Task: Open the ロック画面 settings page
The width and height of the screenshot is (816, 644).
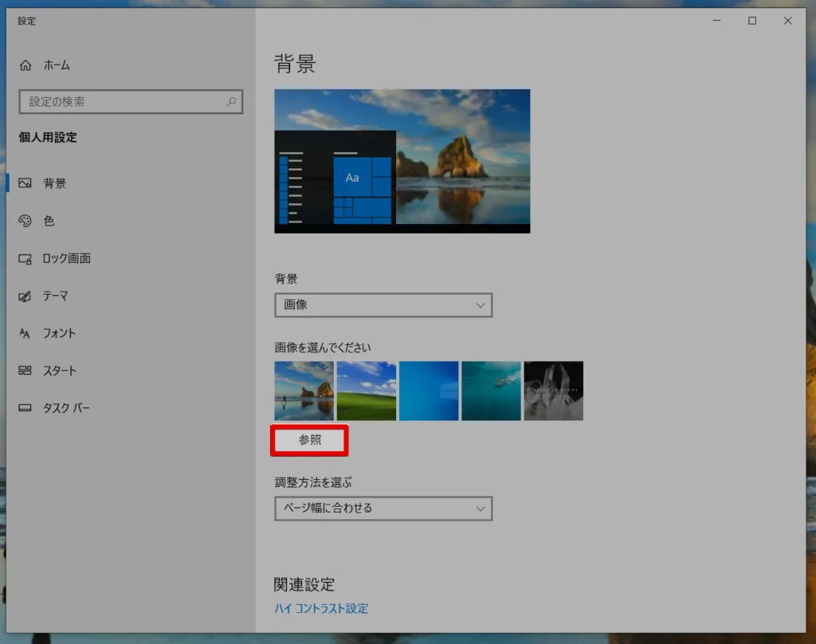Action: coord(130,258)
